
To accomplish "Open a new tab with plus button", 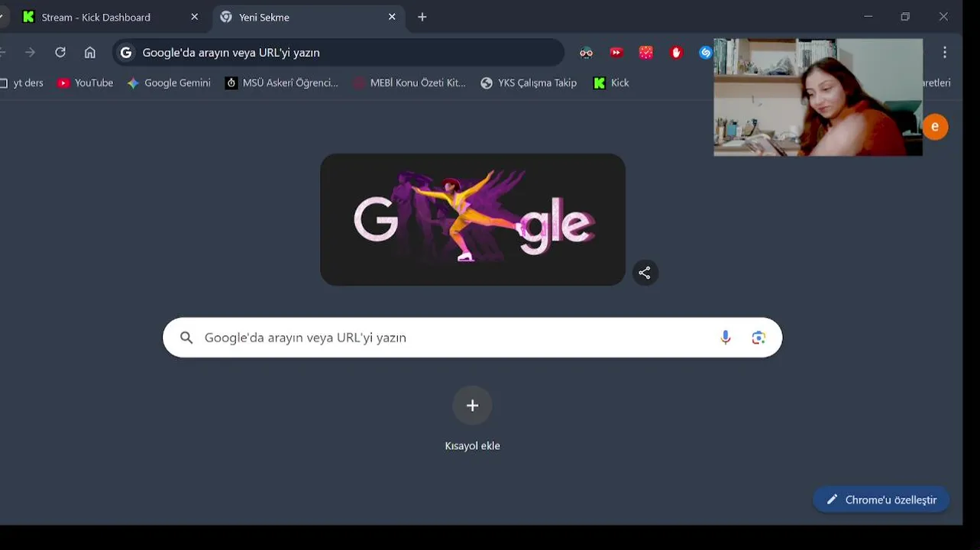I will coord(422,17).
